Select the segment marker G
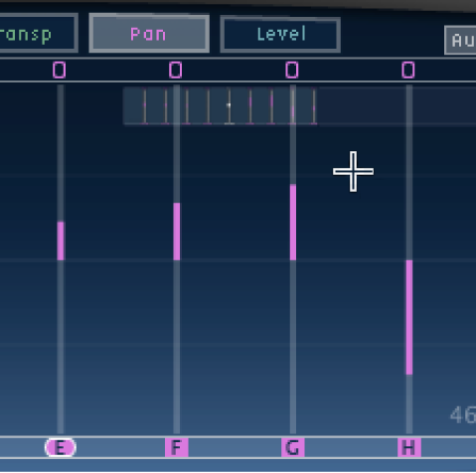The width and height of the screenshot is (476, 473). tap(293, 448)
